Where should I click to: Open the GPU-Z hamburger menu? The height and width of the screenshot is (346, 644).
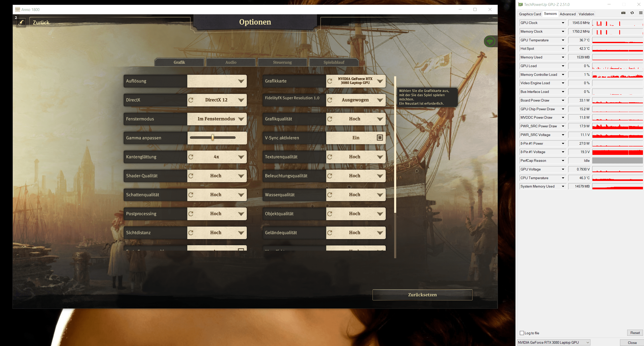641,13
